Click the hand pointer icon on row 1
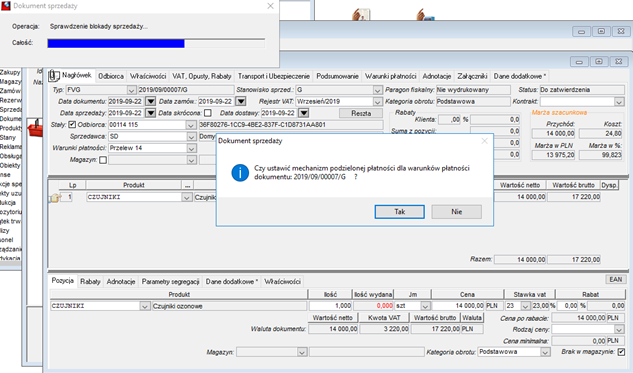 (55, 197)
